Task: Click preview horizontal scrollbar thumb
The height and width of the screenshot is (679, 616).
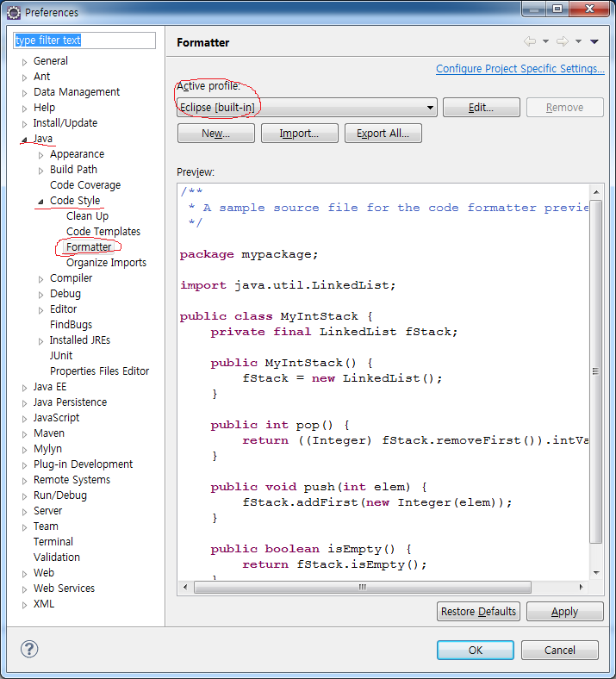Action: (363, 587)
